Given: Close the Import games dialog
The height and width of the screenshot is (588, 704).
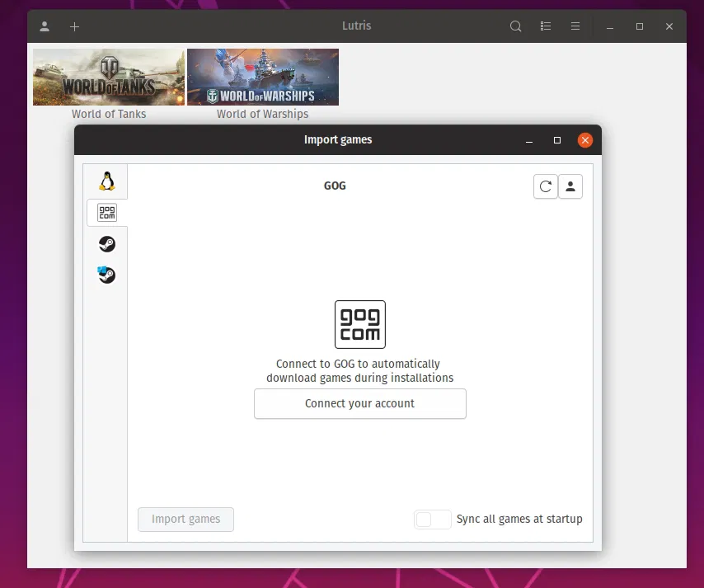Looking at the screenshot, I should click(585, 140).
